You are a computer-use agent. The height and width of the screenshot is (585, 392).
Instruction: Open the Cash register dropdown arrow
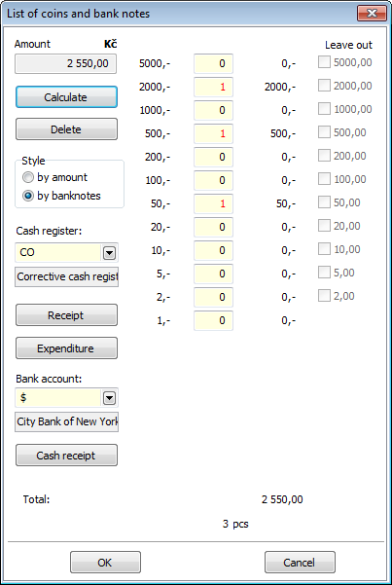click(109, 253)
